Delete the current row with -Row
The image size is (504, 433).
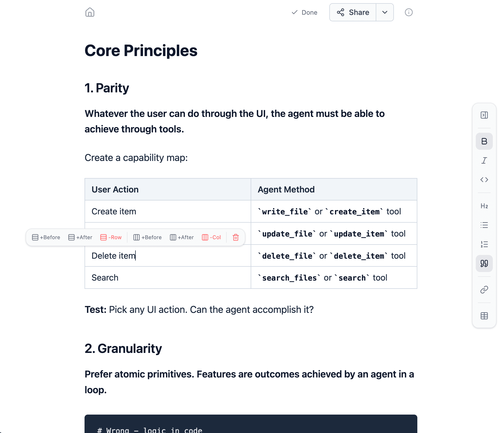(111, 237)
